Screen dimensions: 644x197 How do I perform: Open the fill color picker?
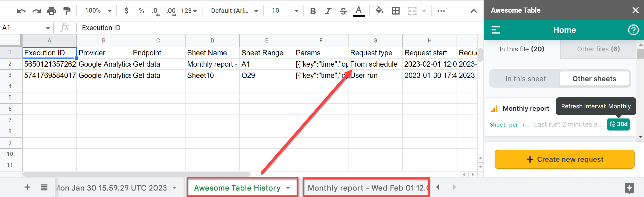pos(379,11)
